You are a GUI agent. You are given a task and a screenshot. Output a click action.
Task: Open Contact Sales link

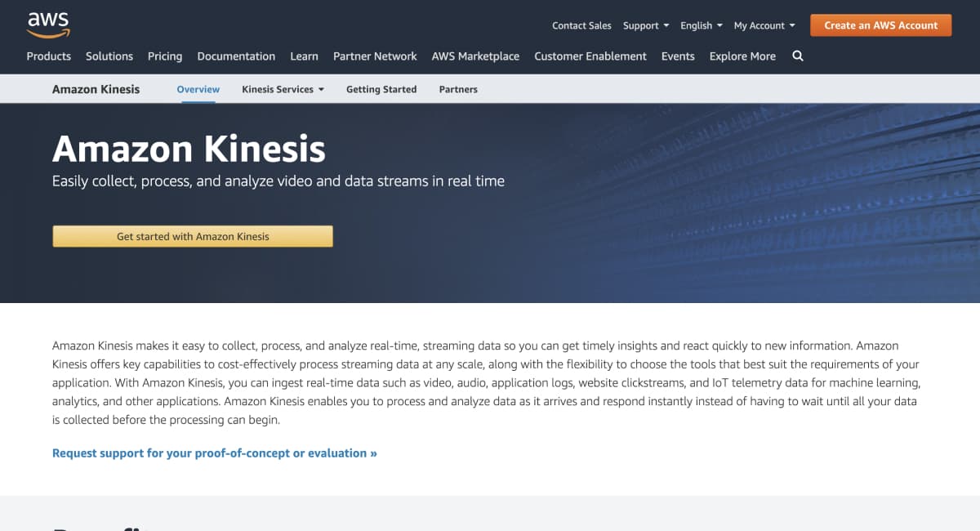coord(581,25)
